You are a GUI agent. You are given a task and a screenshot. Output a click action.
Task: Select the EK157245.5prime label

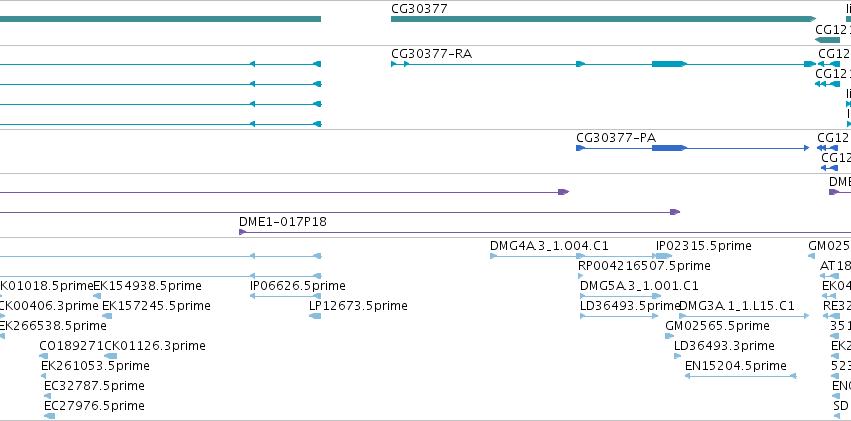(x=156, y=306)
